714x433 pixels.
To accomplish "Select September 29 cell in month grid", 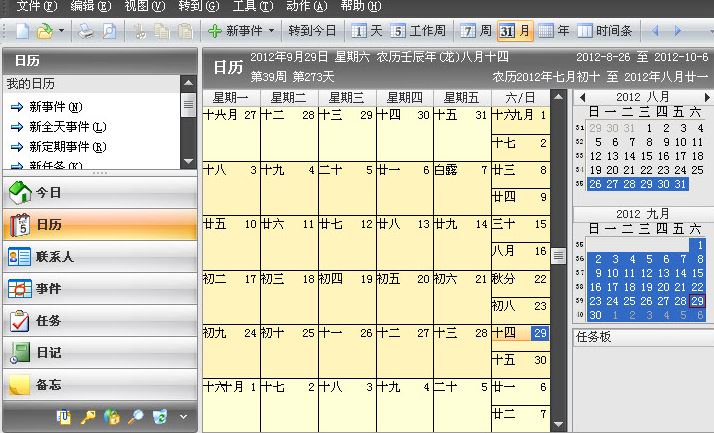I will click(520, 338).
